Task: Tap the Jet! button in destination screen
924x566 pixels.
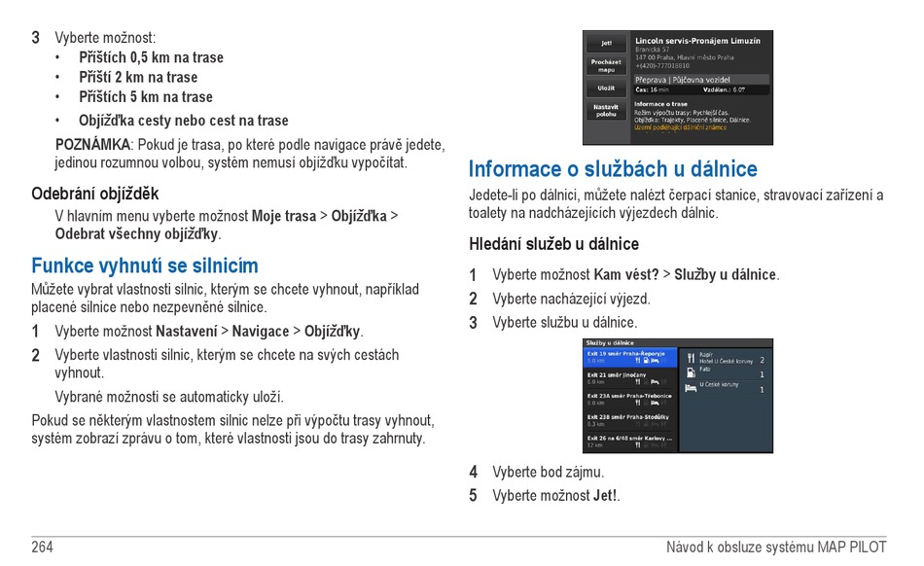Action: pyautogui.click(x=606, y=43)
